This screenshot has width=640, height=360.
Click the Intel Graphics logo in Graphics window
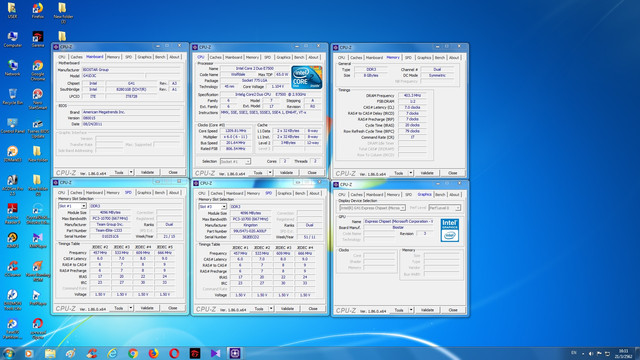pos(450,230)
